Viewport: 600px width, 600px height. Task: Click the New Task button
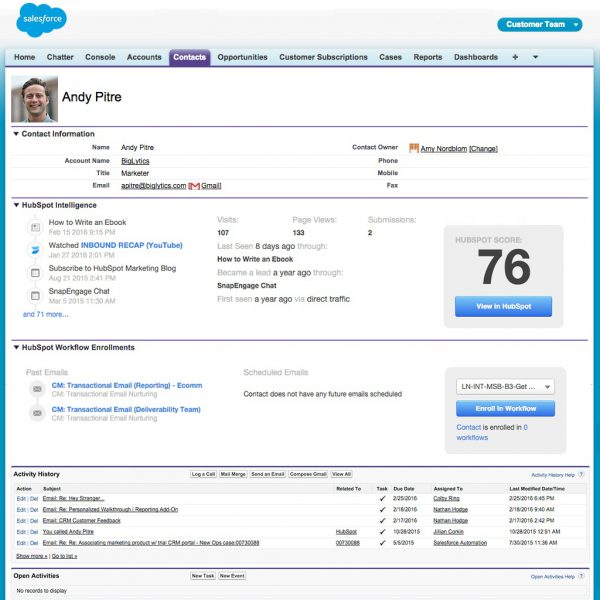point(203,576)
